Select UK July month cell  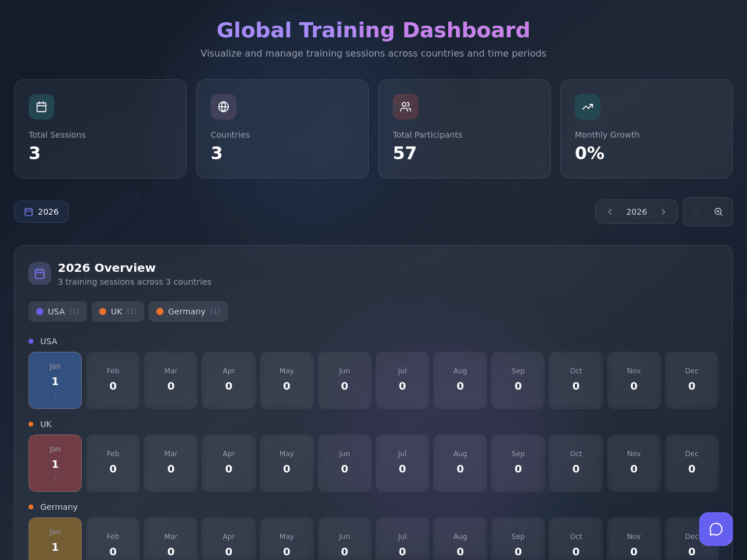tap(402, 463)
